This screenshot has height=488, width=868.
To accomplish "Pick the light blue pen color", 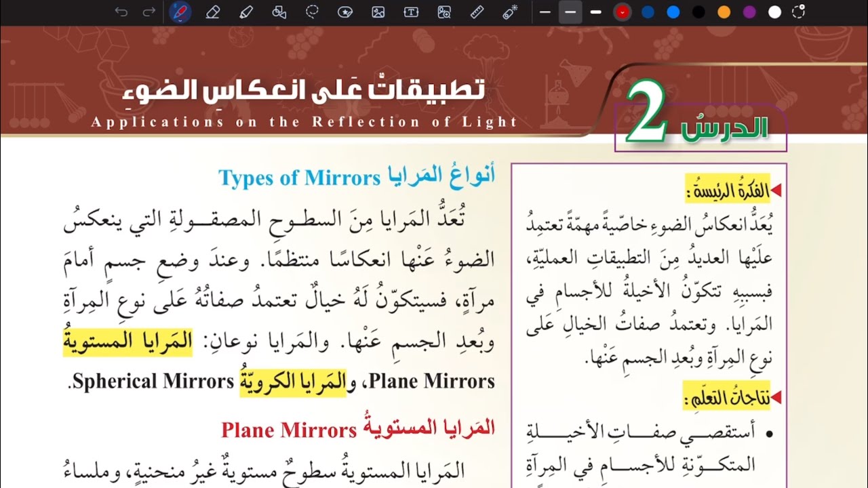I will (x=673, y=12).
